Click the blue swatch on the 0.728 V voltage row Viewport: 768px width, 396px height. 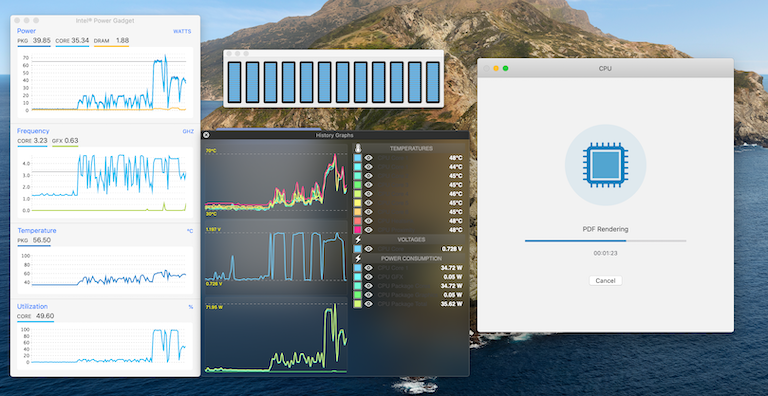(x=358, y=249)
